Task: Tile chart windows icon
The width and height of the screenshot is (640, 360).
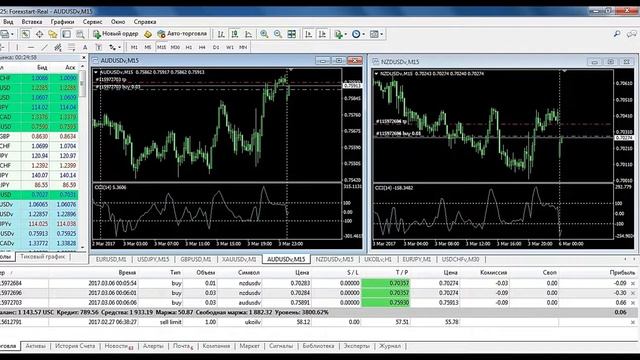Action: pyautogui.click(x=292, y=34)
